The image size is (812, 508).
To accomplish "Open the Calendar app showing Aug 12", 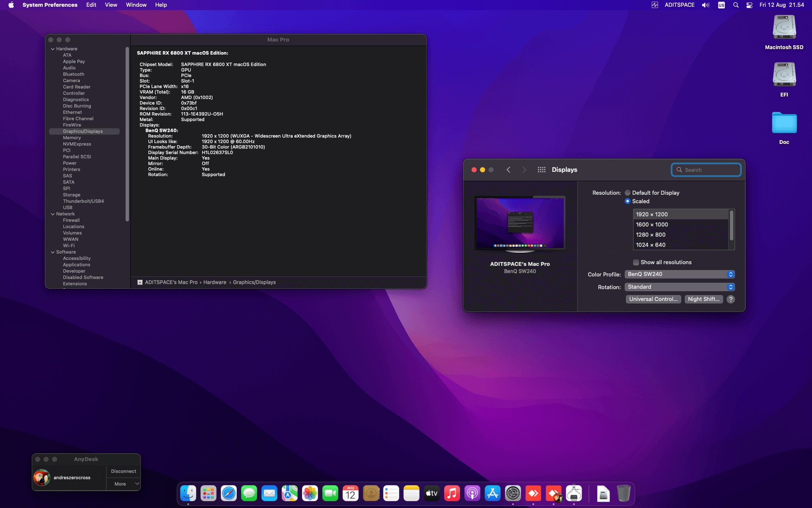I will point(350,493).
